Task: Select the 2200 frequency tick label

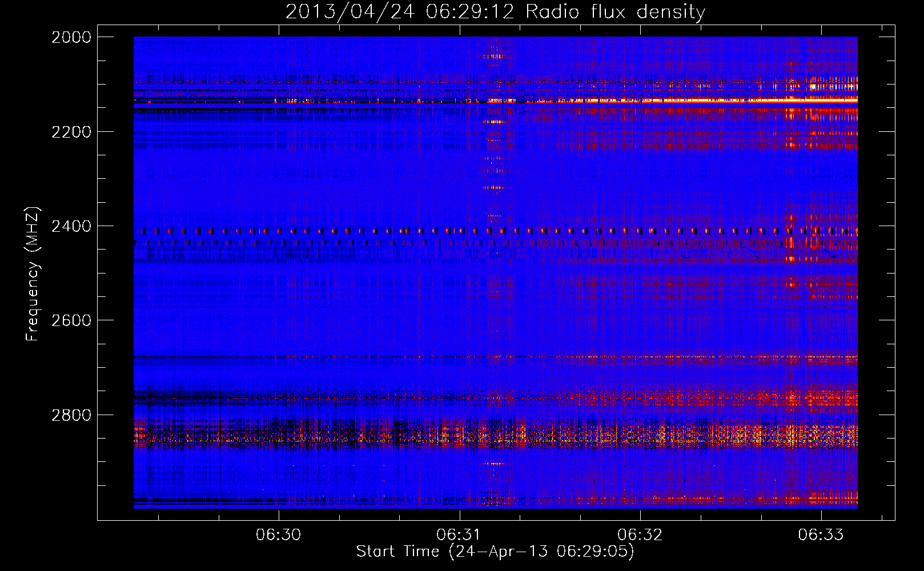Action: click(71, 132)
